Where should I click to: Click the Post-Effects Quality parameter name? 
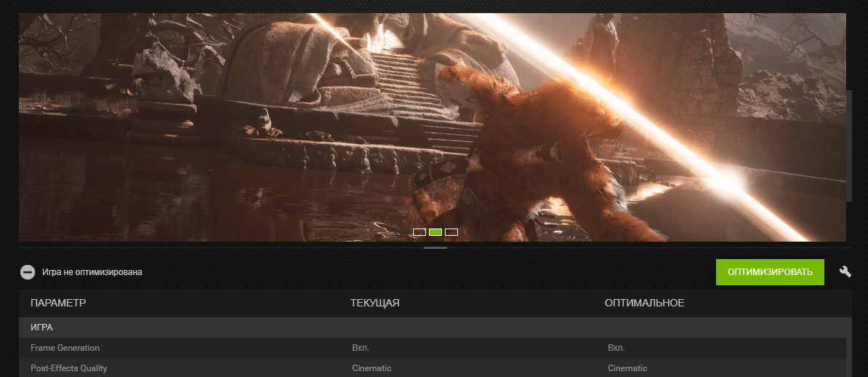68,368
